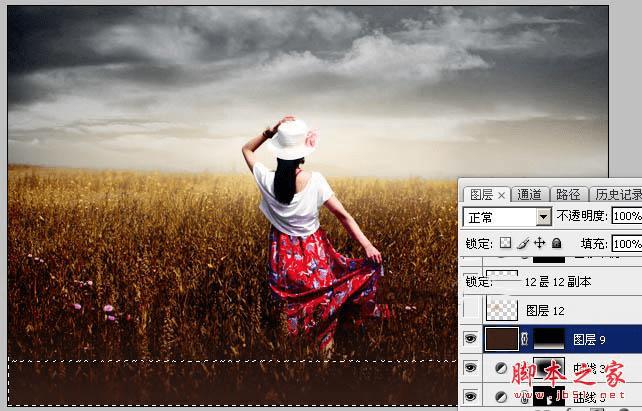Click the lock position move icon
Image resolution: width=642 pixels, height=411 pixels.
pyautogui.click(x=540, y=243)
